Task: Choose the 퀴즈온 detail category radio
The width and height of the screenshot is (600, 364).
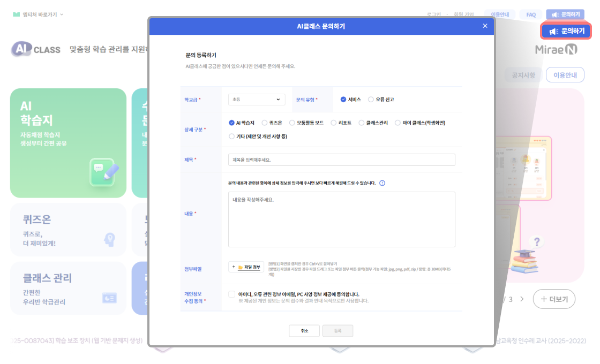Action: pyautogui.click(x=264, y=123)
